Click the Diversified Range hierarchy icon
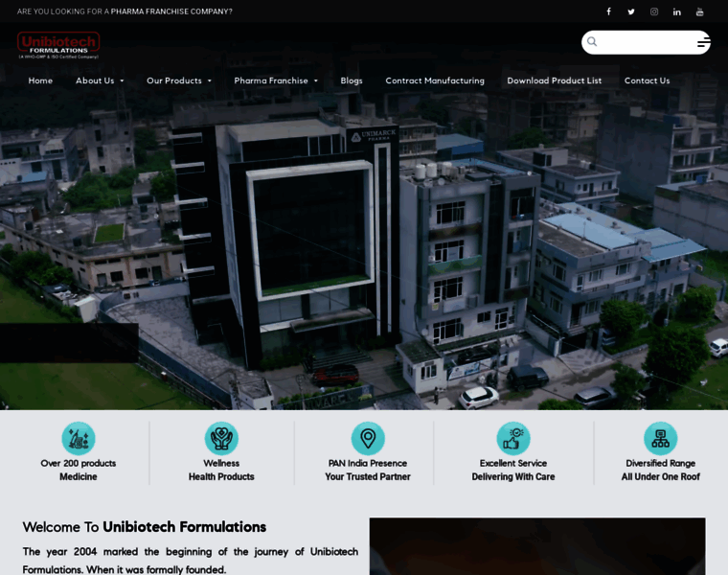The width and height of the screenshot is (728, 575). coord(660,438)
